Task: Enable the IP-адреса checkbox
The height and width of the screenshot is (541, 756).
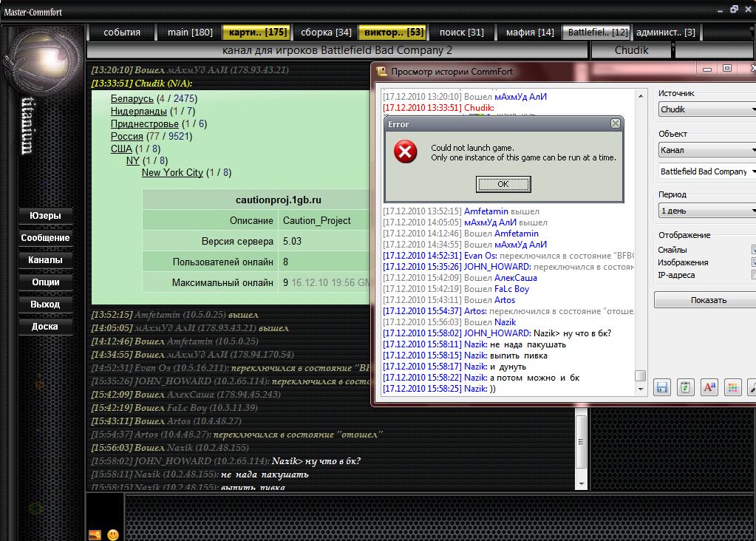Action: tap(753, 275)
